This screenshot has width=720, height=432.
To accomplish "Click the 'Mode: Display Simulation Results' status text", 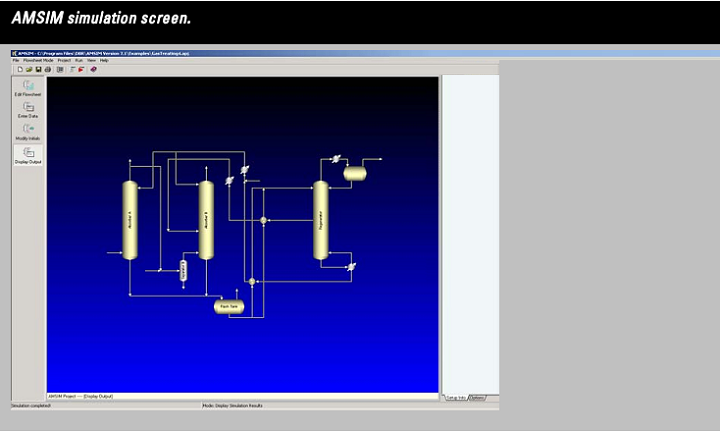I will (233, 406).
